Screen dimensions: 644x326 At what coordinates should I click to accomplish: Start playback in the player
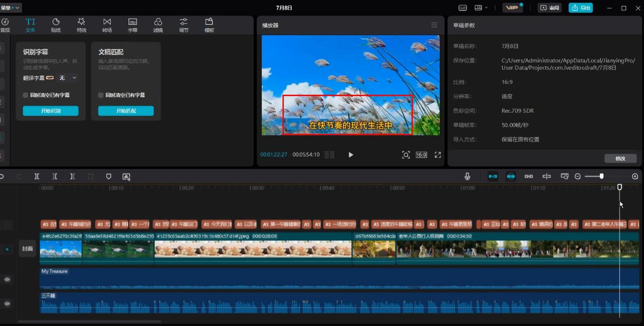point(351,155)
